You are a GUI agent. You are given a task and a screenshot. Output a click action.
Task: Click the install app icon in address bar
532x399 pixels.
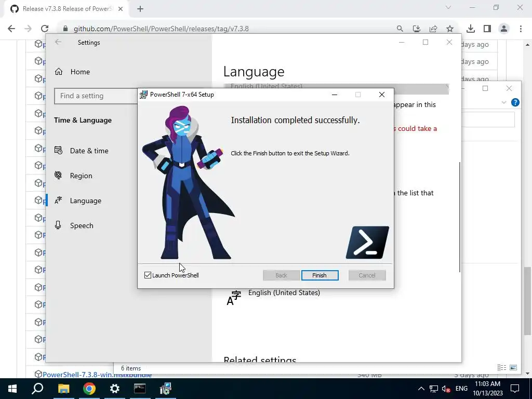pyautogui.click(x=417, y=29)
